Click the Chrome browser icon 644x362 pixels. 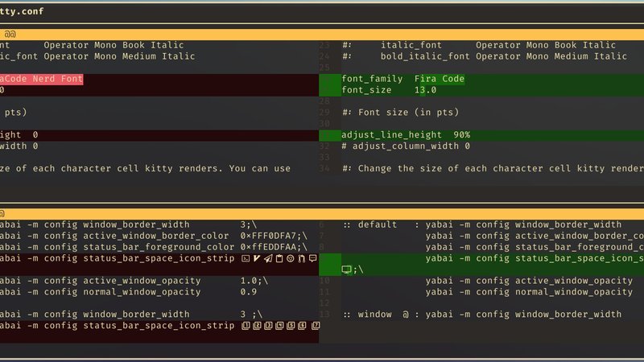tap(290, 258)
